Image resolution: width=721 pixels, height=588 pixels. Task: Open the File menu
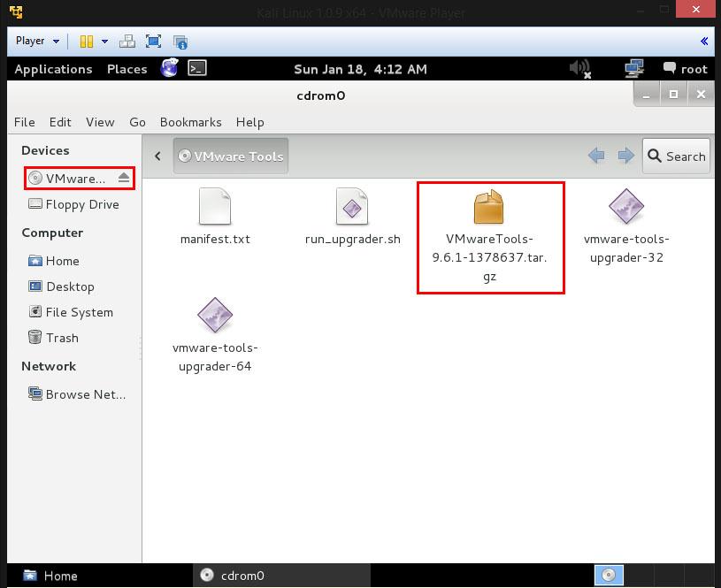(x=25, y=122)
